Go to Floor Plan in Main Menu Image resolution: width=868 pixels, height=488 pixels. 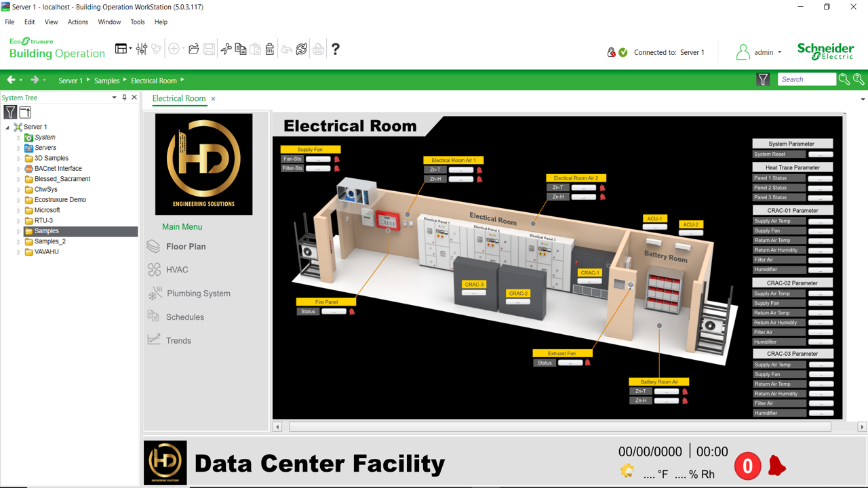185,247
